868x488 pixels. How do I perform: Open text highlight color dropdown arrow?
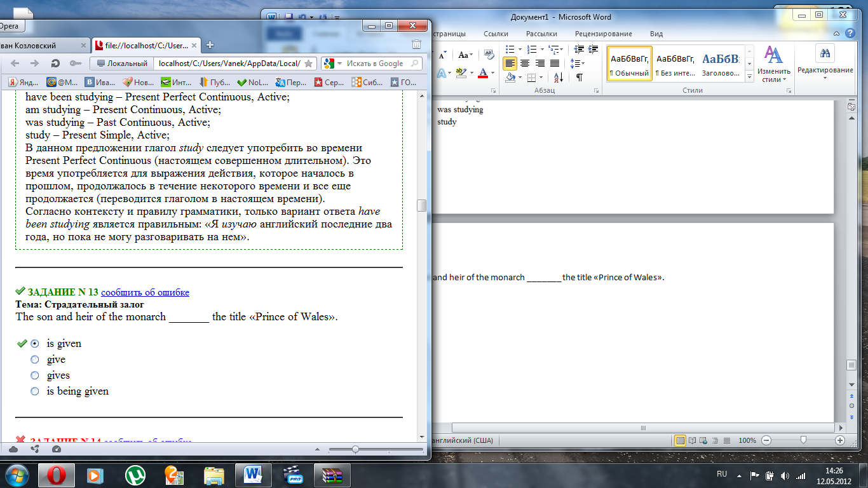(471, 73)
